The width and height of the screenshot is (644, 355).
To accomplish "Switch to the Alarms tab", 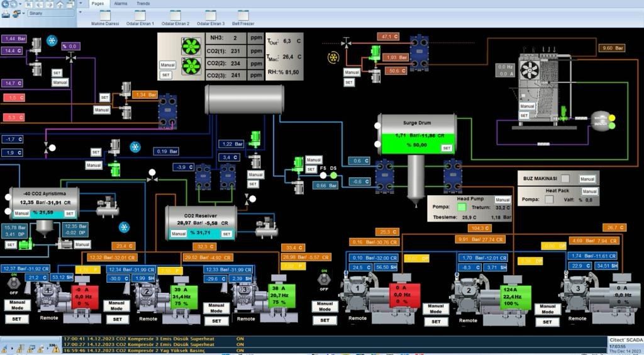I will point(120,4).
